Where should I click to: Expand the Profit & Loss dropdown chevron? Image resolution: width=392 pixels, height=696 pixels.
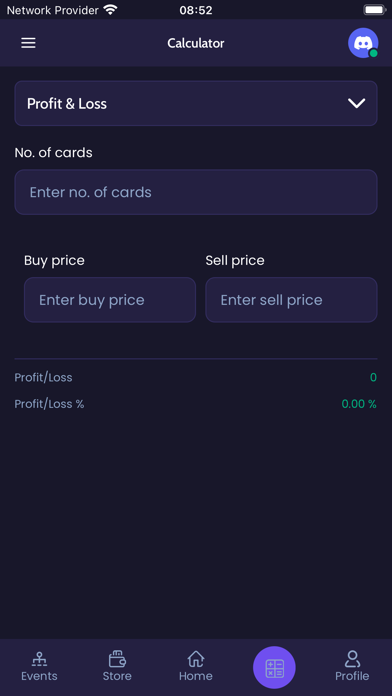tap(356, 103)
